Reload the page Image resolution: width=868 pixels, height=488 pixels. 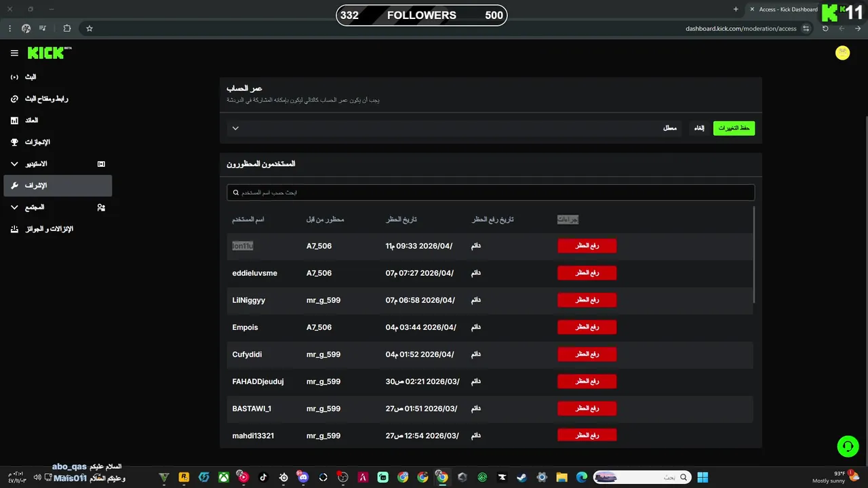click(825, 28)
